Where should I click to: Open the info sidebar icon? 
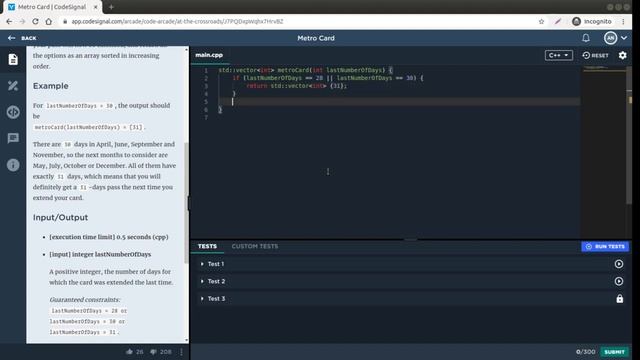(13, 165)
